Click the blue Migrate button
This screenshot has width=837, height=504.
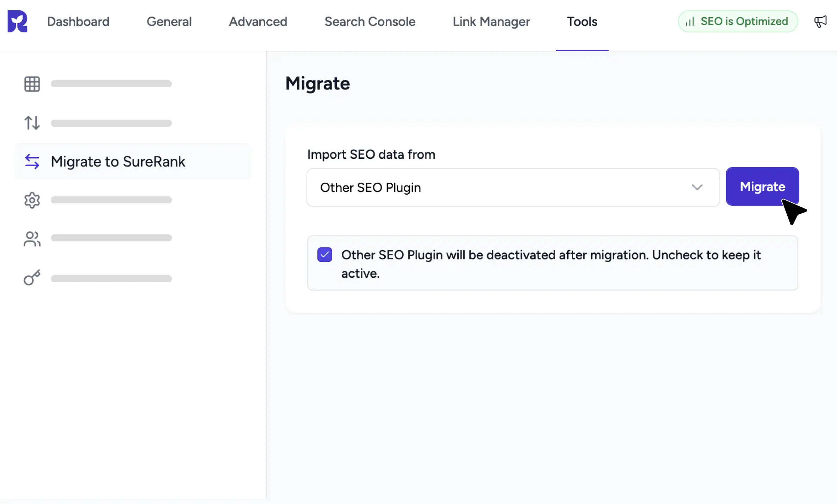coord(762,187)
